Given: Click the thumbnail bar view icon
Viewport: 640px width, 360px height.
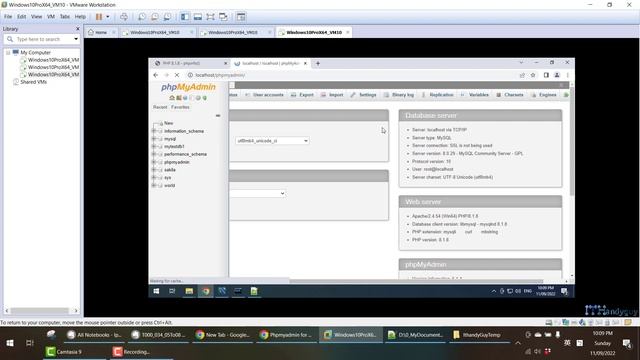Looking at the screenshot, I should pos(198,17).
